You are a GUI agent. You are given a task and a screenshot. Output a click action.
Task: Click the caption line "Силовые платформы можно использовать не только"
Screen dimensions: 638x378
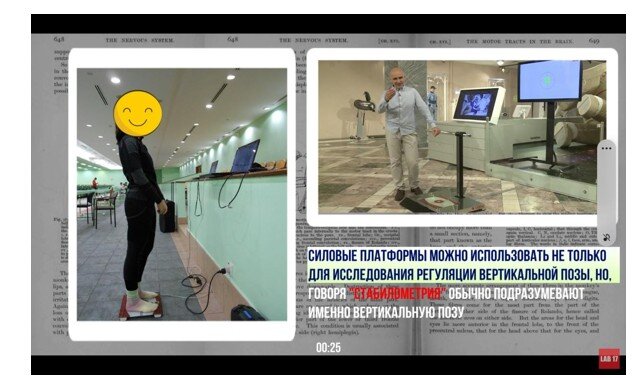click(x=457, y=256)
